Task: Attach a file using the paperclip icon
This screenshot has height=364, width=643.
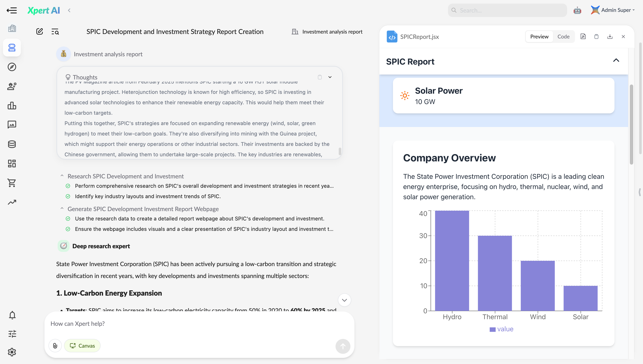Action: [55, 346]
